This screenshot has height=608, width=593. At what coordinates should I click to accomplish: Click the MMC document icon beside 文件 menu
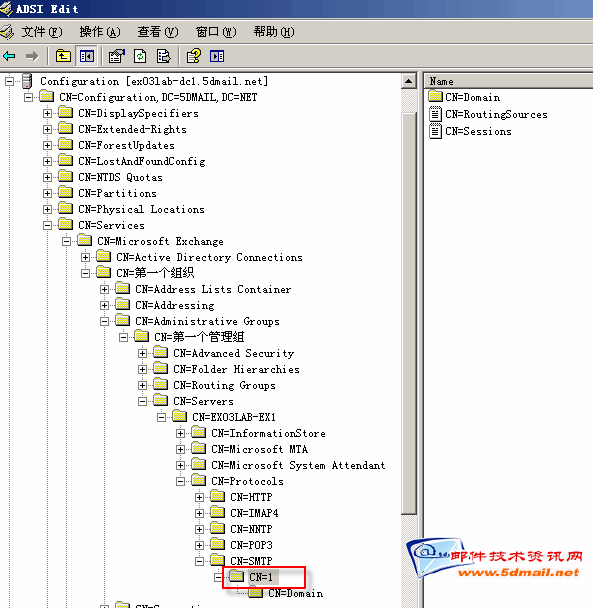7,32
